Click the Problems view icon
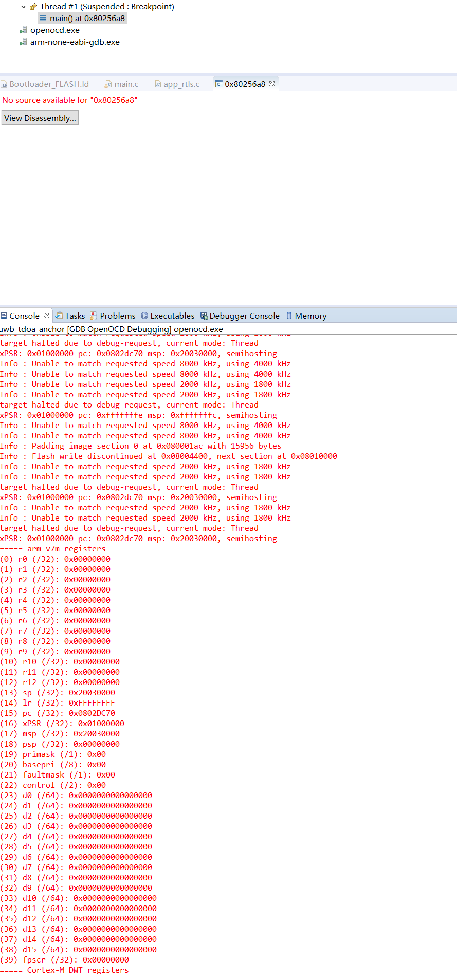The image size is (457, 980). point(94,316)
